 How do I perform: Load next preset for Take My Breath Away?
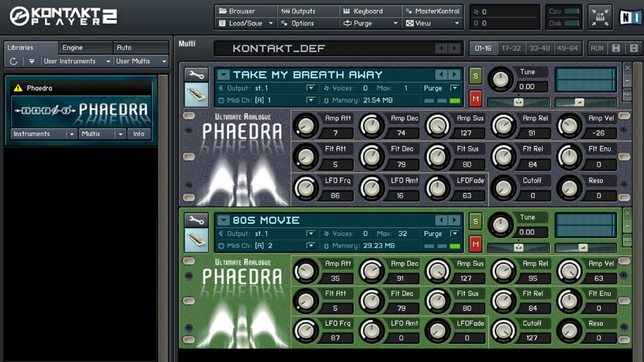pyautogui.click(x=454, y=75)
